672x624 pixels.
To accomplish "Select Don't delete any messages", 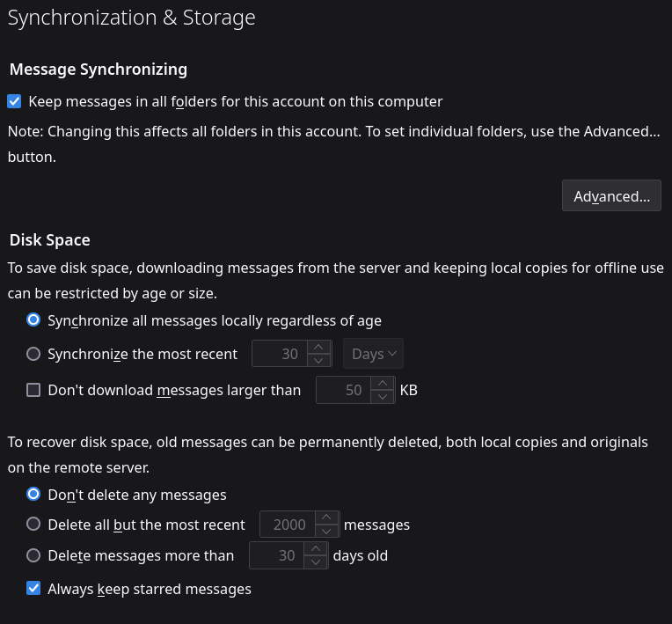I will tap(33, 495).
